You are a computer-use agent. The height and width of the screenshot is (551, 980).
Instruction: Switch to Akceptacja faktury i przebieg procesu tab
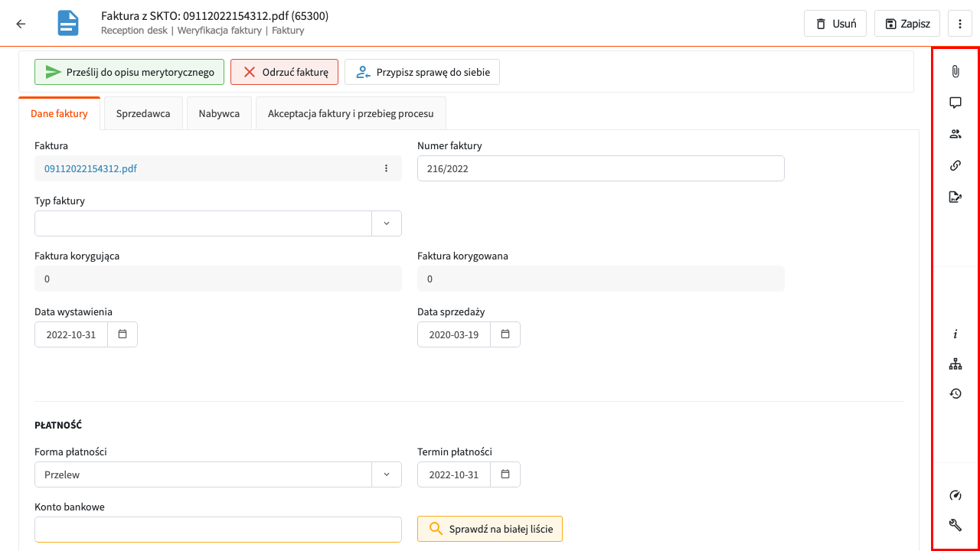351,113
